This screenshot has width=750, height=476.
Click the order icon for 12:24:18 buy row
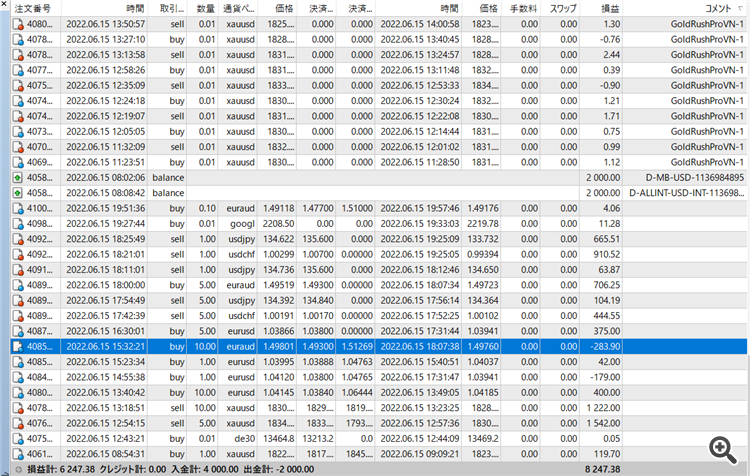pyautogui.click(x=18, y=101)
